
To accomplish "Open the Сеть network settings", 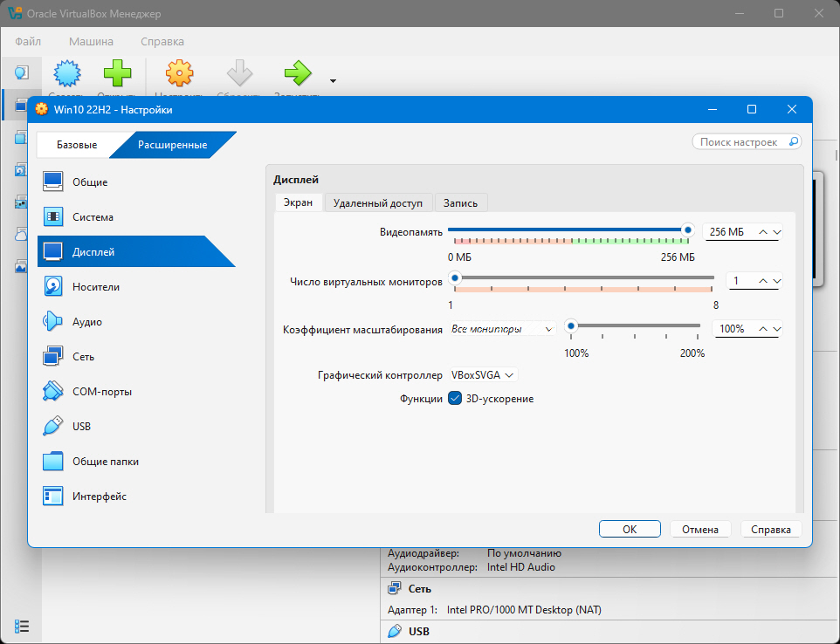I will [x=136, y=357].
